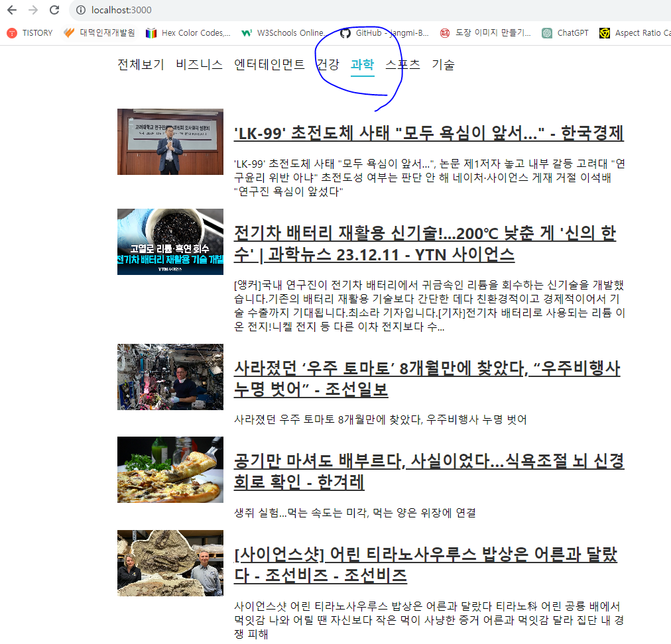Screen dimensions: 671x644
Task: Open the W3Schools Online bookmark
Action: pos(283,33)
